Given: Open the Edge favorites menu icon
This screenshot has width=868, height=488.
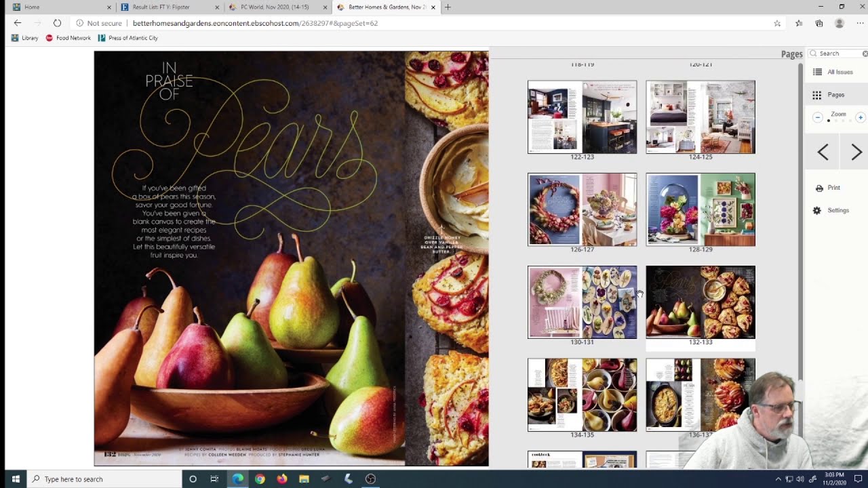Looking at the screenshot, I should click(799, 23).
